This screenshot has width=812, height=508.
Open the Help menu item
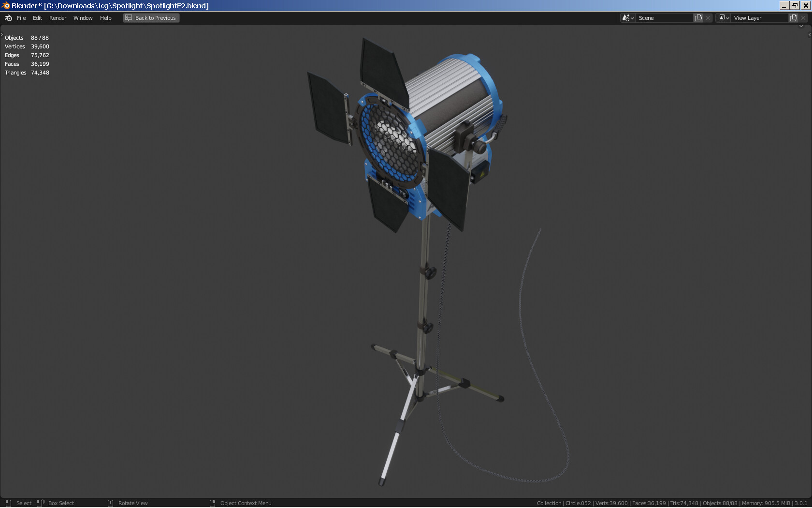[x=105, y=18]
